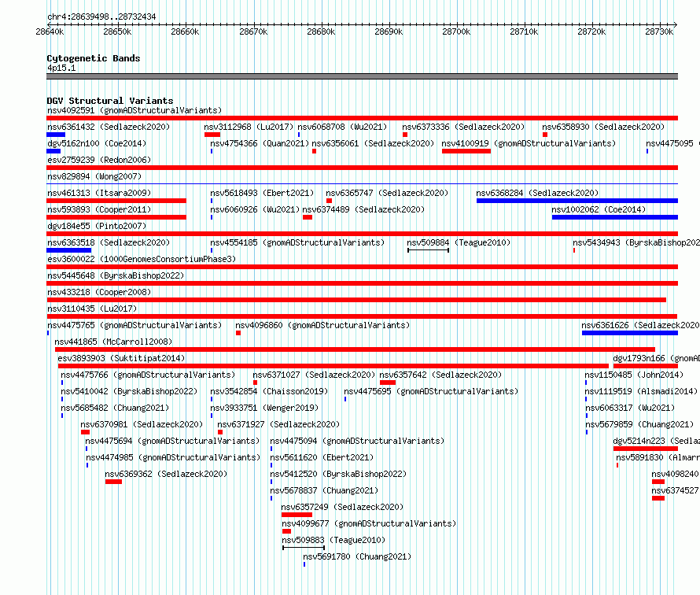Viewport: 700px width, 595px height.
Task: Click the red bar under nsv6369362
Action: (x=113, y=482)
